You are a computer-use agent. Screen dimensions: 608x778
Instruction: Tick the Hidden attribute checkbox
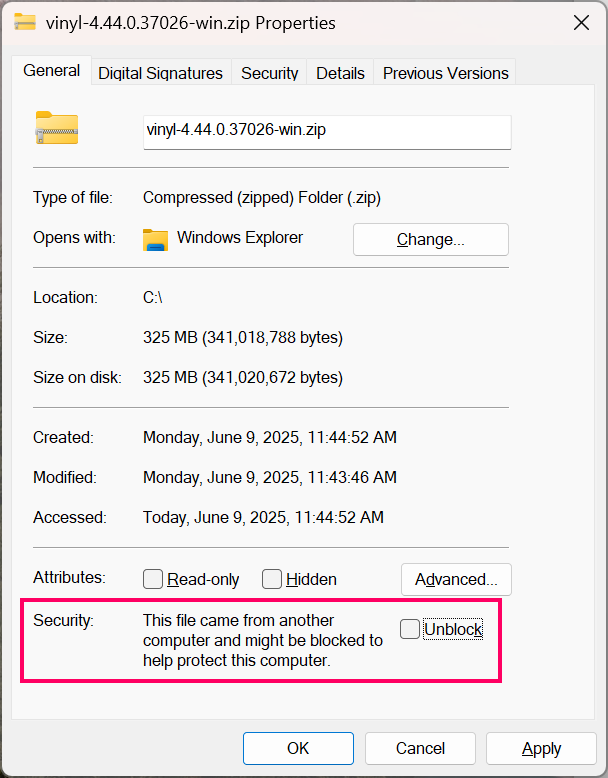click(x=272, y=579)
